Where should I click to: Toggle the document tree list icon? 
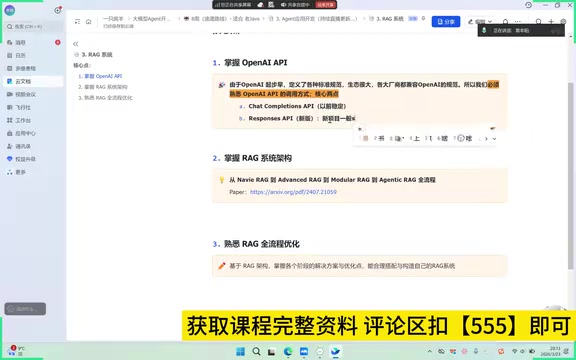[77, 22]
